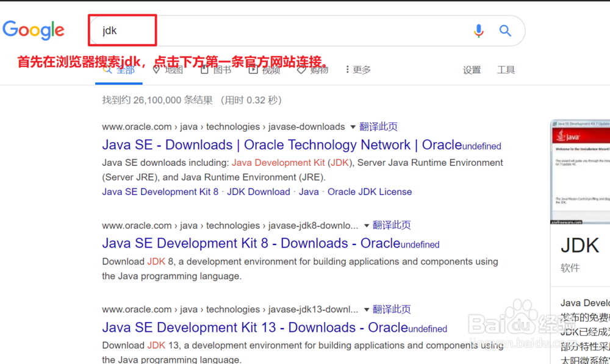Expand arrow next to javase-jdk13-downl... URL

click(x=367, y=310)
